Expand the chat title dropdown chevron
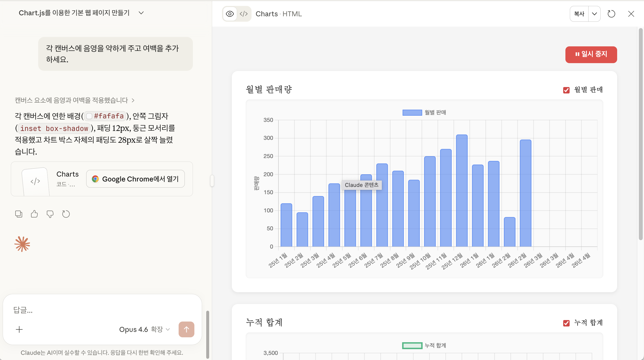Screen dimensions: 644x360 point(141,13)
